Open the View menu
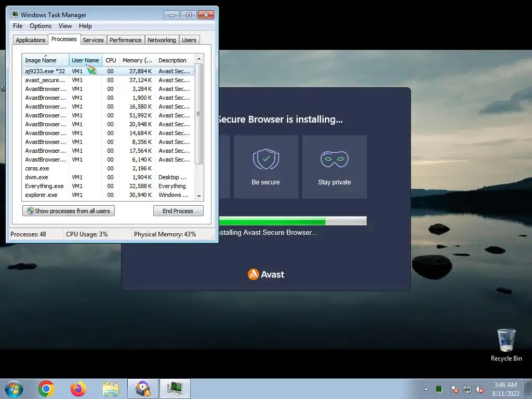This screenshot has width=532, height=399. [65, 26]
